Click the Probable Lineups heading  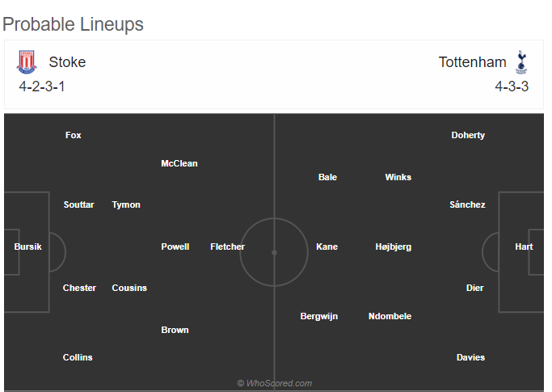(x=73, y=25)
